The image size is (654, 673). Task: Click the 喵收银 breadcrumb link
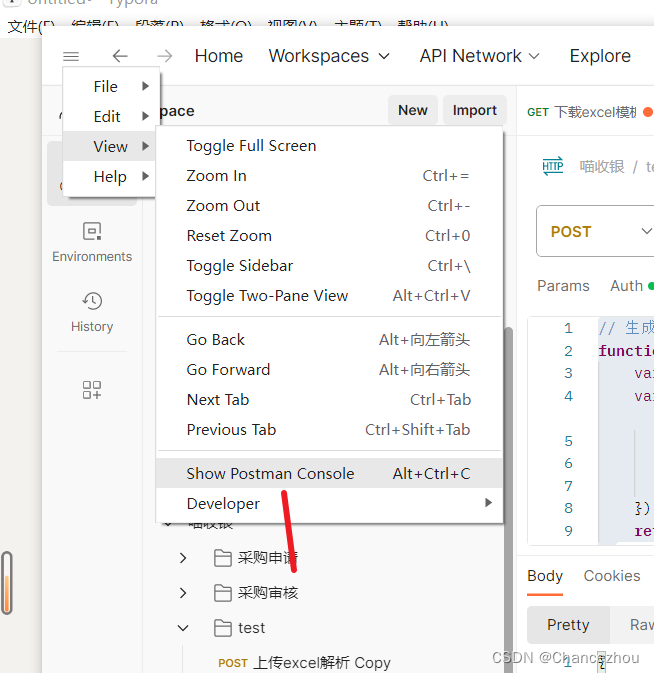point(602,167)
